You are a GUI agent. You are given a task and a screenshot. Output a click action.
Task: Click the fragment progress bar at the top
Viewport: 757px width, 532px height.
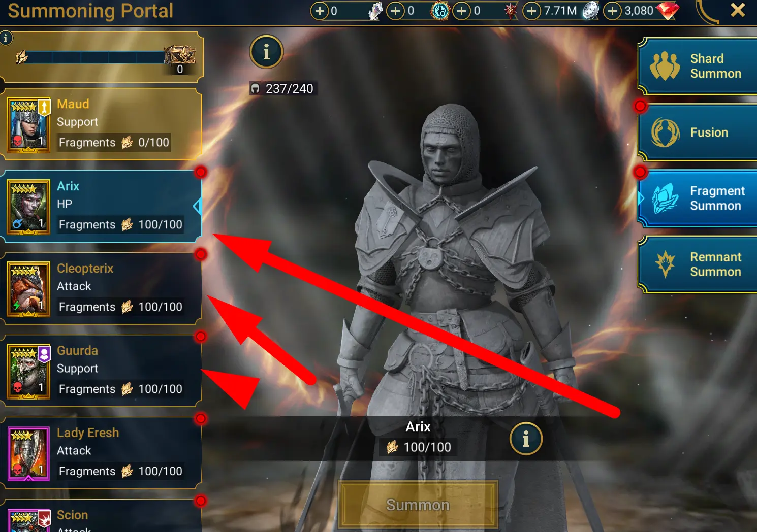click(97, 57)
